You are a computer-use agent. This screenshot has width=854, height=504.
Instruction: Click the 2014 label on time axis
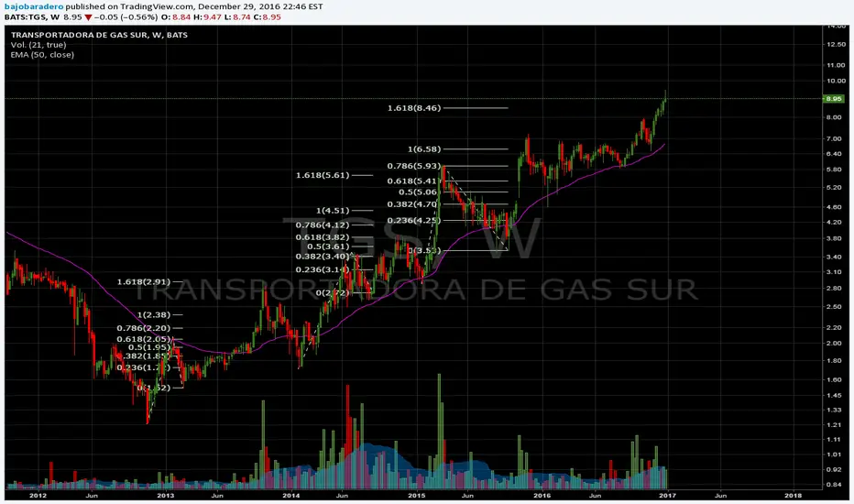click(x=290, y=495)
